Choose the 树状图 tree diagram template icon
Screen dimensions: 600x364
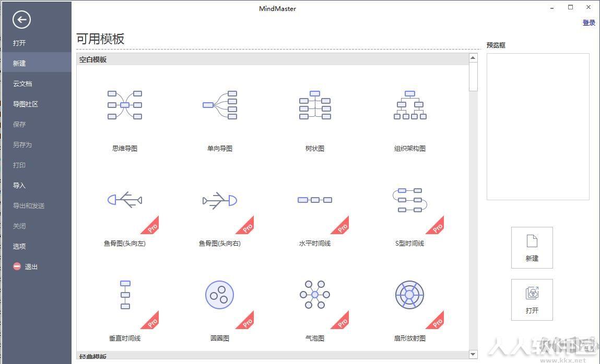315,105
